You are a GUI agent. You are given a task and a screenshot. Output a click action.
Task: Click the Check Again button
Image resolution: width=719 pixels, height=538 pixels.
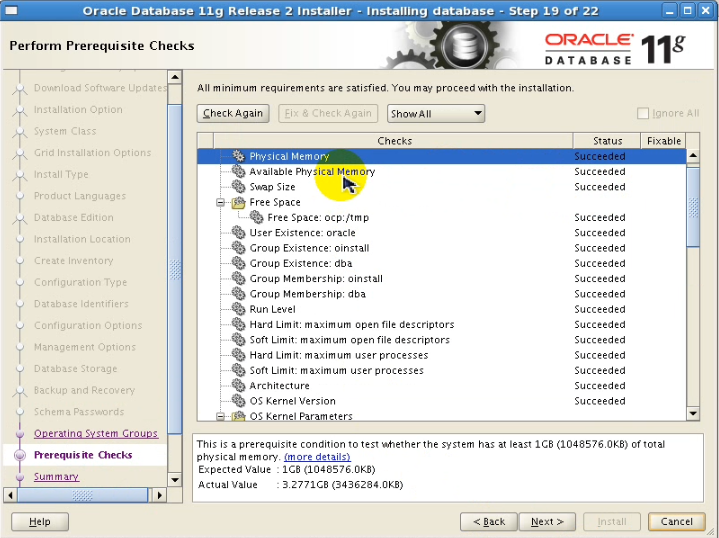pyautogui.click(x=233, y=113)
